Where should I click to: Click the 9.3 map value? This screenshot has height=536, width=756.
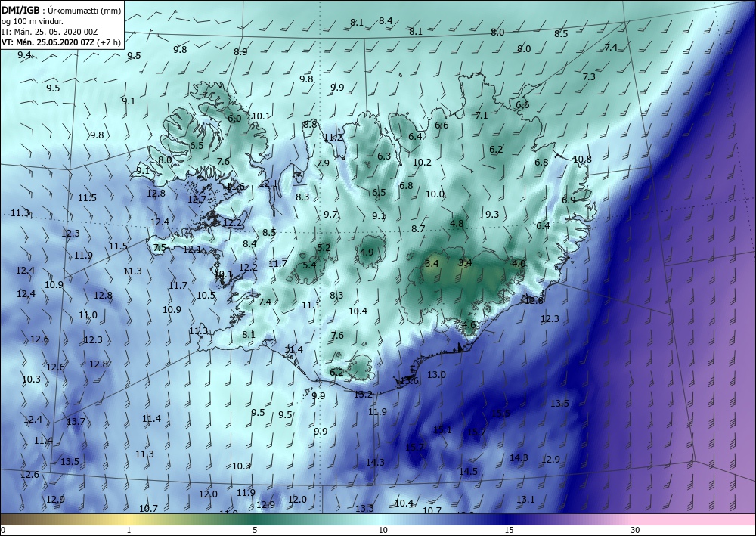point(492,215)
